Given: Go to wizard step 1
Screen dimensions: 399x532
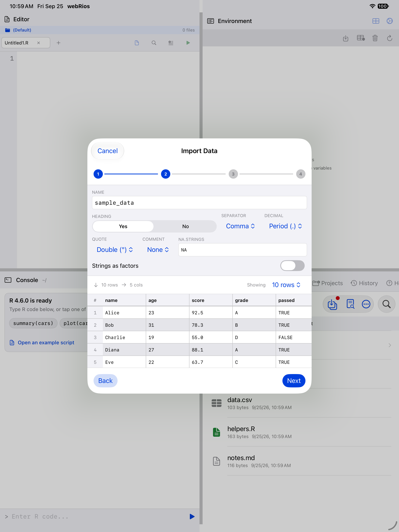Looking at the screenshot, I should (98, 174).
